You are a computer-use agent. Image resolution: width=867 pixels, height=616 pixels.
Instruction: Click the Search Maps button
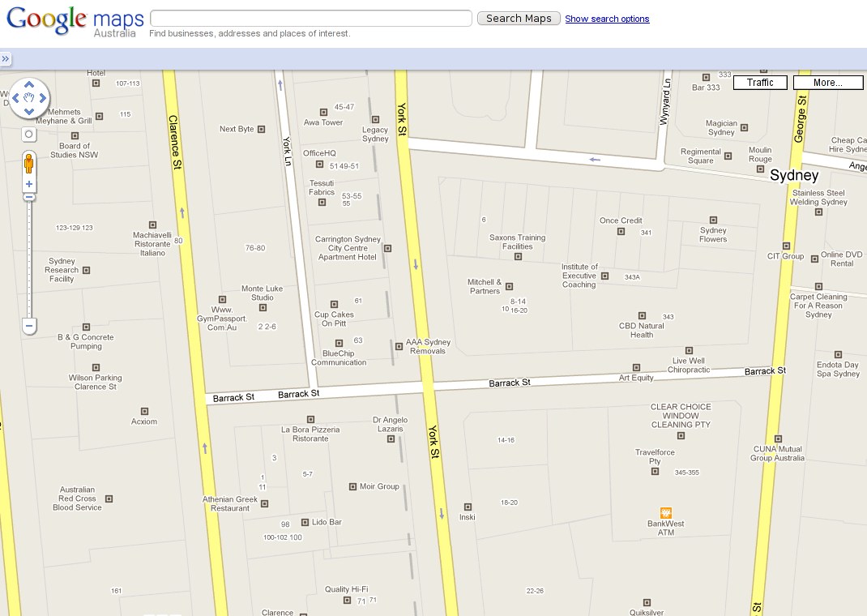(519, 19)
